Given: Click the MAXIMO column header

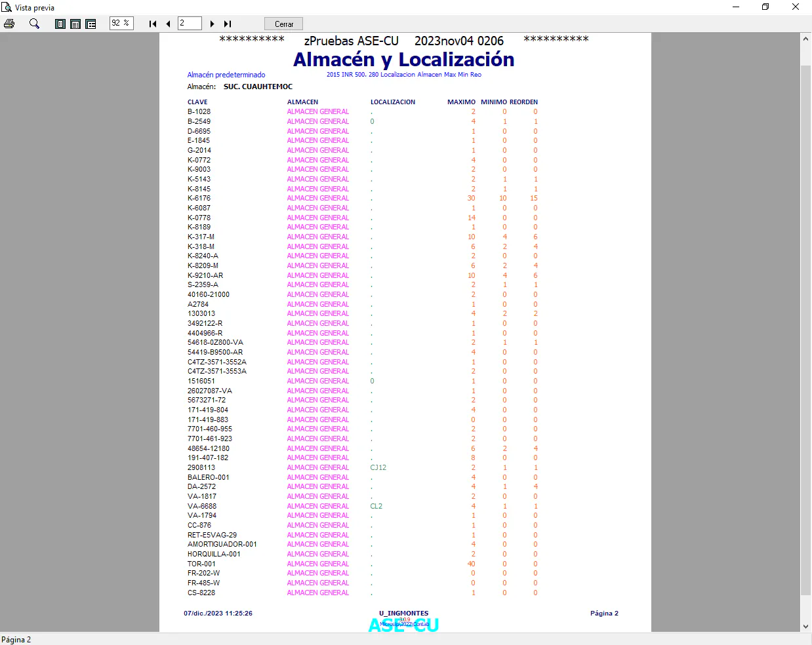Looking at the screenshot, I should coord(462,102).
